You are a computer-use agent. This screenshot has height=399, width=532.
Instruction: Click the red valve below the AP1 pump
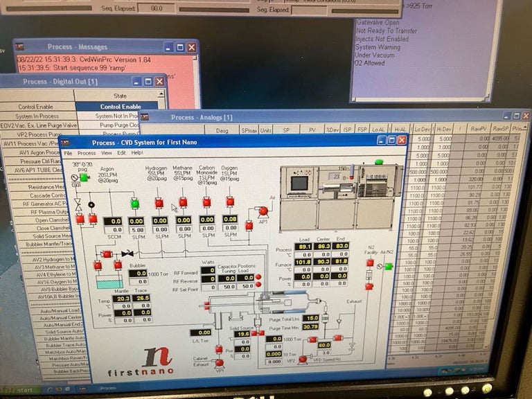(249, 225)
